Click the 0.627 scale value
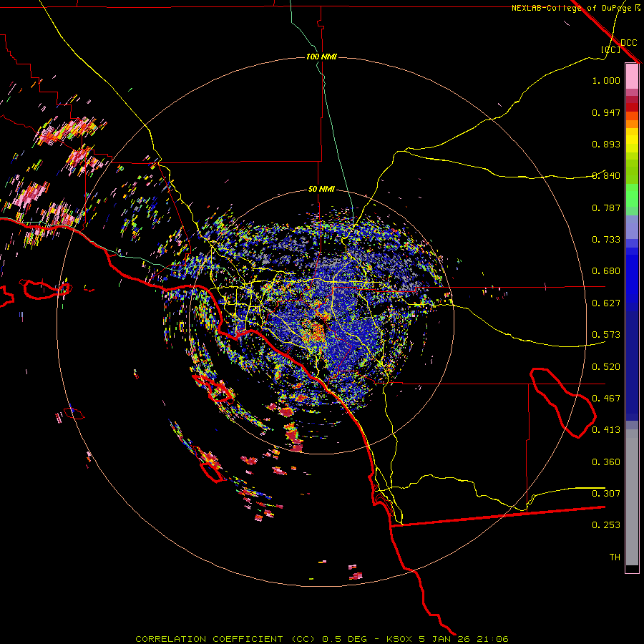The height and width of the screenshot is (644, 644). [x=606, y=303]
